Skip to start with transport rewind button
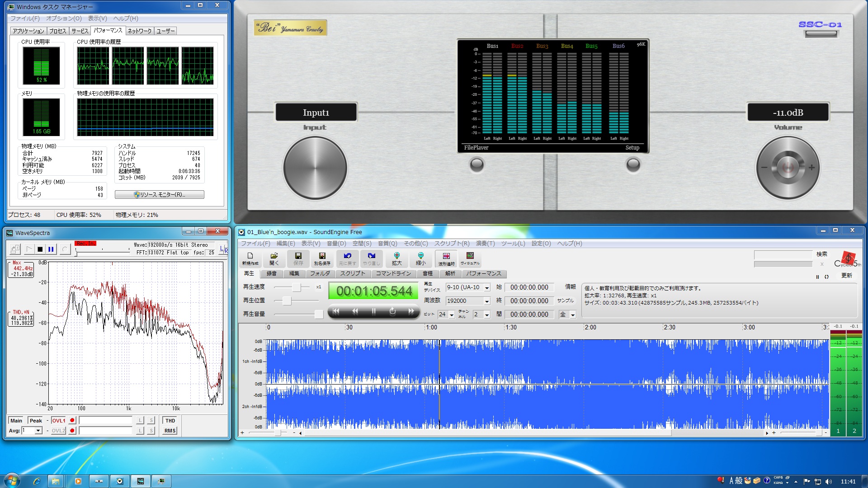 tap(336, 311)
